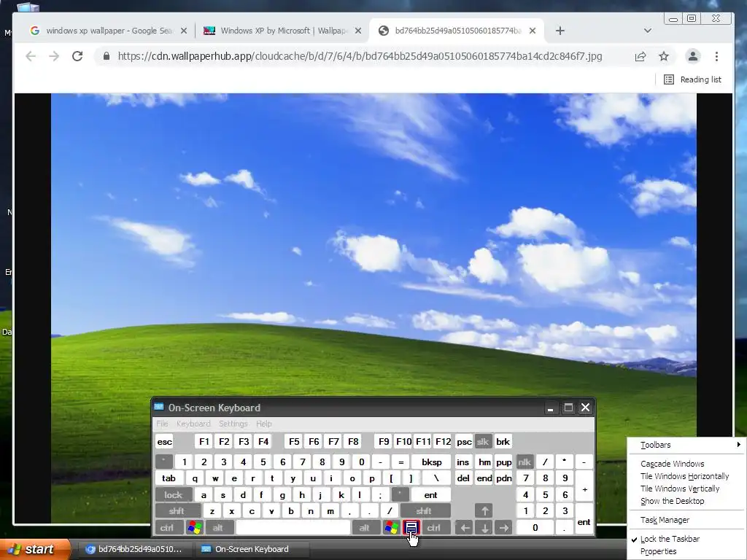Close the Windows XP by Microsoft tab

[358, 31]
